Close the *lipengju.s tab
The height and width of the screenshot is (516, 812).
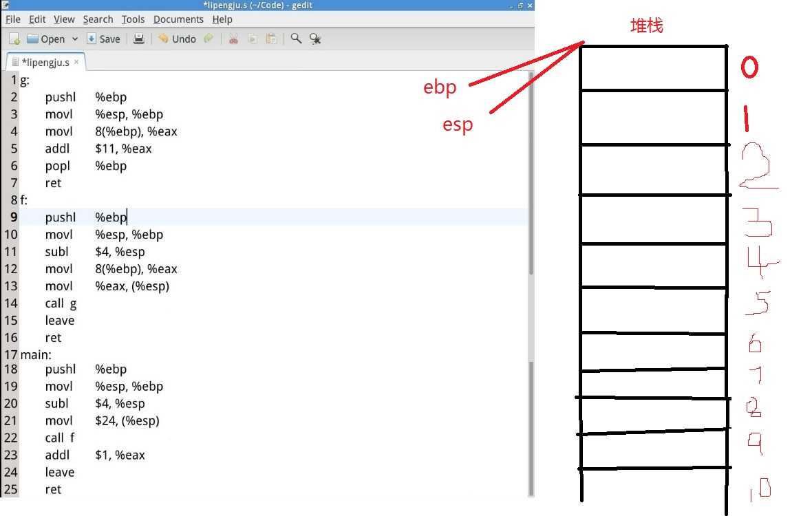76,62
